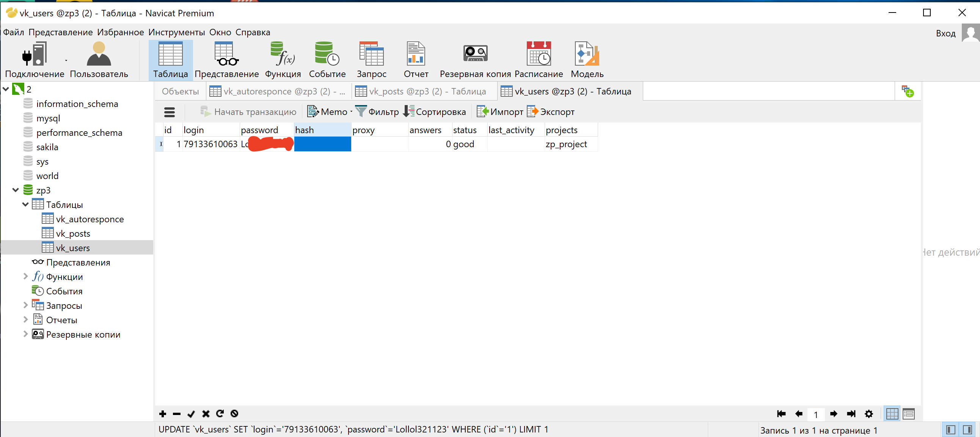Collapse the zp3 database node
Viewport: 980px width, 437px height.
[x=16, y=190]
